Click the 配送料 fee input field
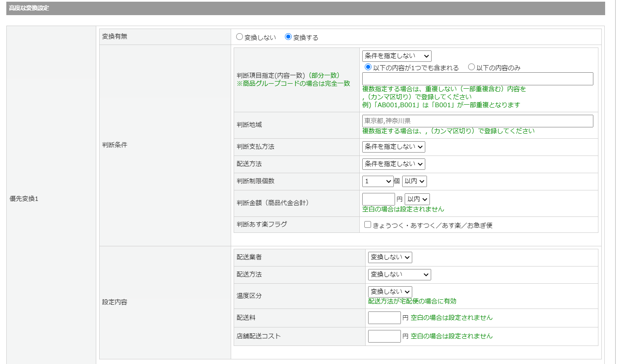The image size is (619, 364). (x=384, y=318)
